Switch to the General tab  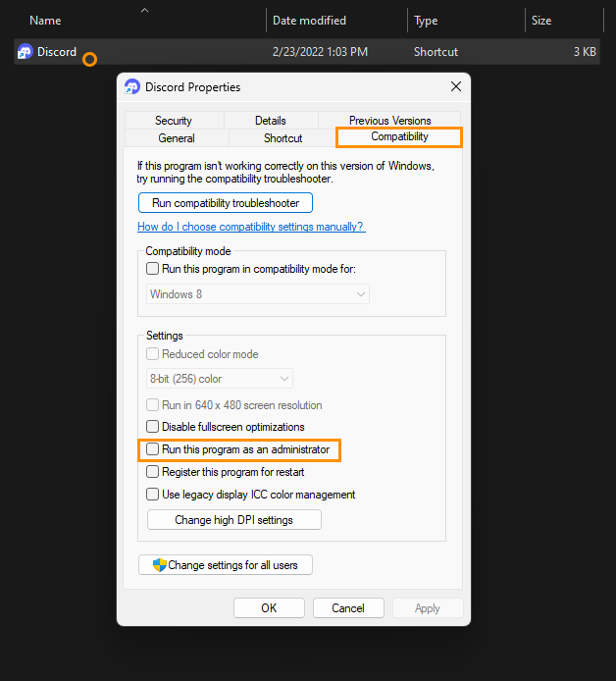click(177, 138)
